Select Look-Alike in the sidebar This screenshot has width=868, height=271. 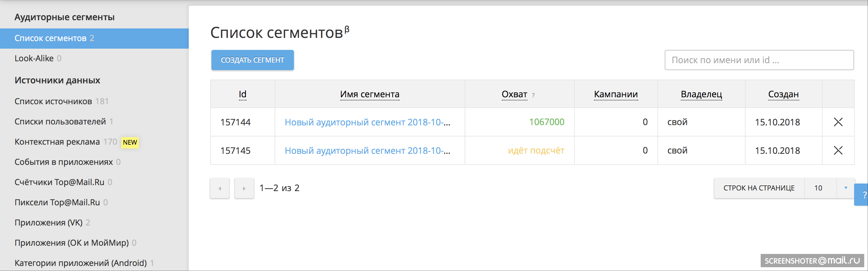click(34, 58)
